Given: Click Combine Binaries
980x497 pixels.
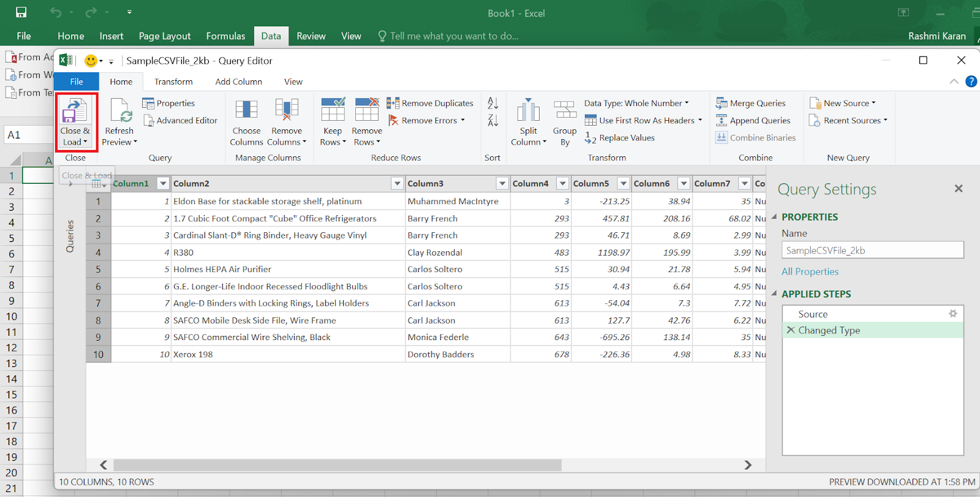Looking at the screenshot, I should [x=756, y=137].
